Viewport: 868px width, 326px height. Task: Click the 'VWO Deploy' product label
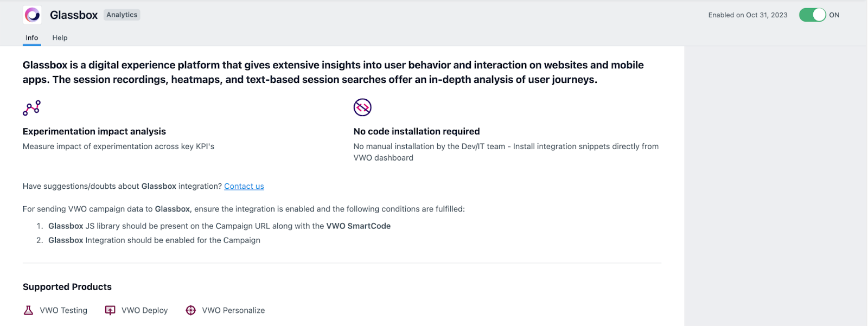[x=145, y=310]
